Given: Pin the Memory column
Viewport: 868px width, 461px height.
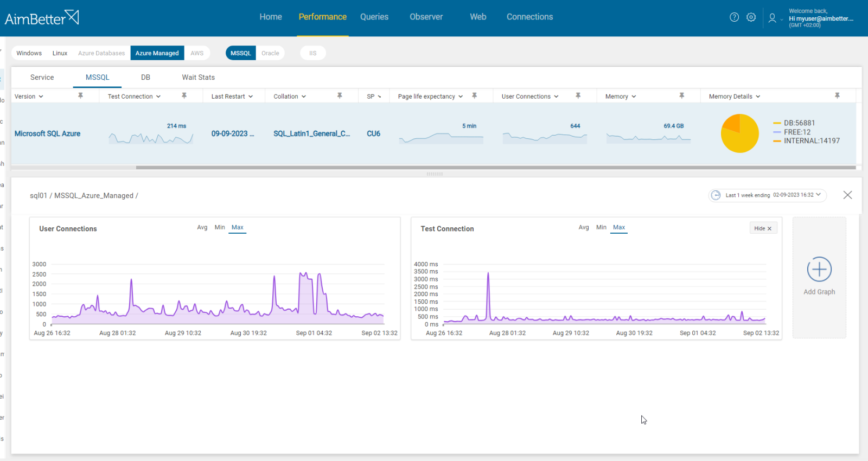Looking at the screenshot, I should pos(681,95).
